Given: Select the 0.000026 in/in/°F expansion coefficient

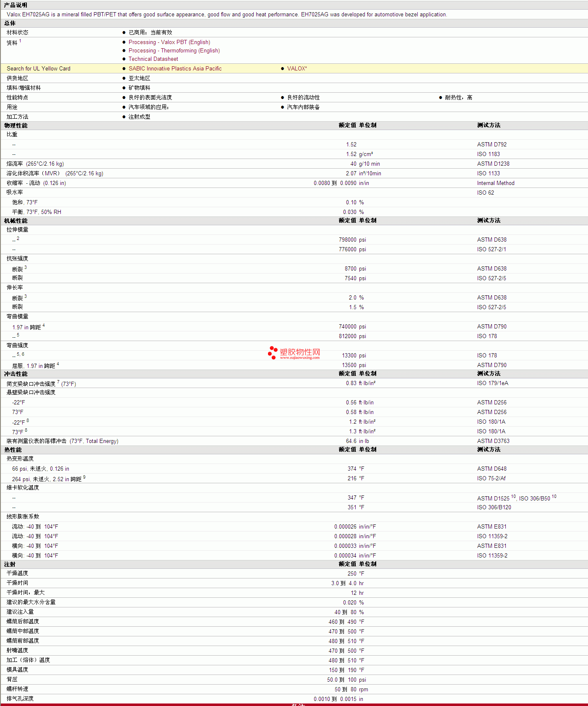Looking at the screenshot, I should (355, 526).
